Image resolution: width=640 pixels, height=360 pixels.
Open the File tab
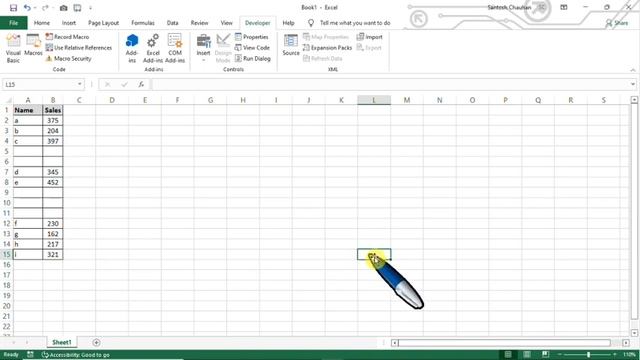click(x=13, y=23)
